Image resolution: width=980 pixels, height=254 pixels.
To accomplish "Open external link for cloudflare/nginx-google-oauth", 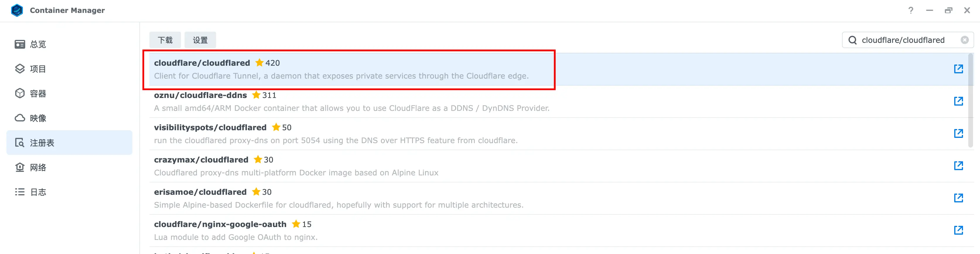I will click(958, 230).
